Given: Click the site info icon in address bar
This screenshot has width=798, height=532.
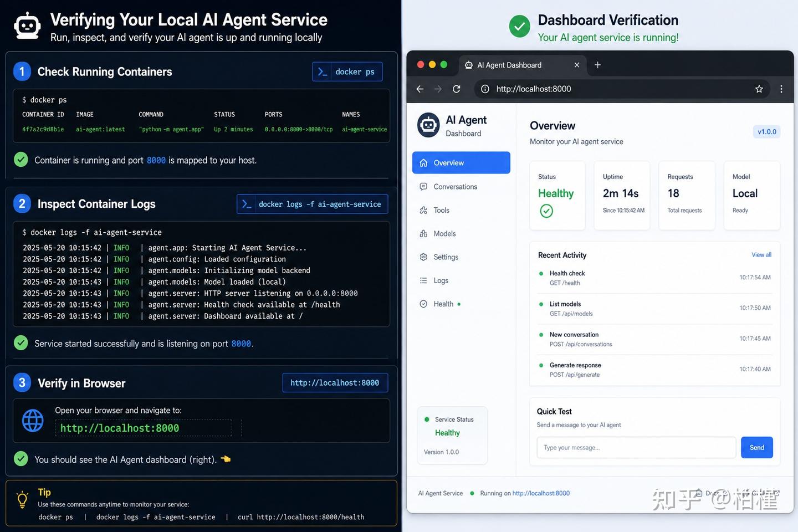Looking at the screenshot, I should point(485,89).
